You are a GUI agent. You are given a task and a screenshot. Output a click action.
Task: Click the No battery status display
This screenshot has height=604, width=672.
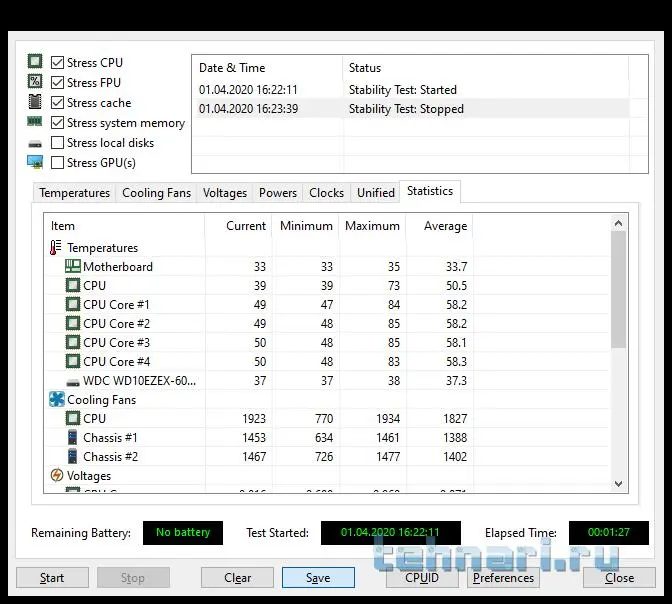pos(183,532)
